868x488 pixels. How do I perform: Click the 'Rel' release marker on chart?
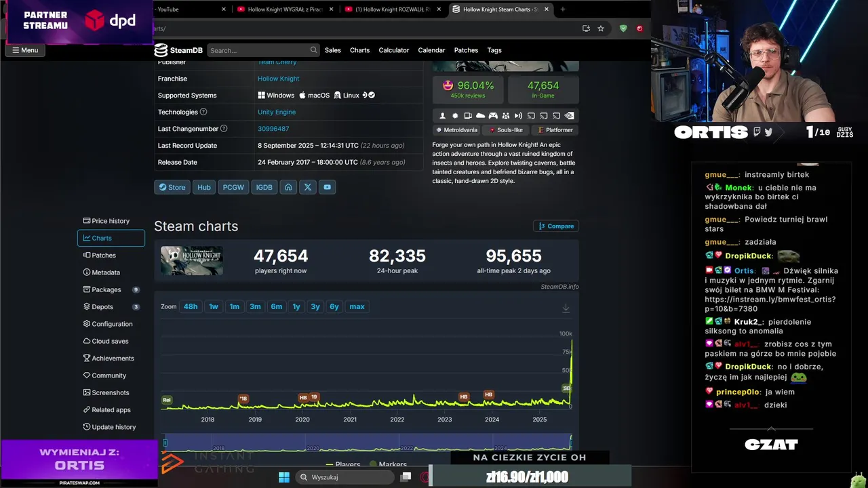point(167,400)
